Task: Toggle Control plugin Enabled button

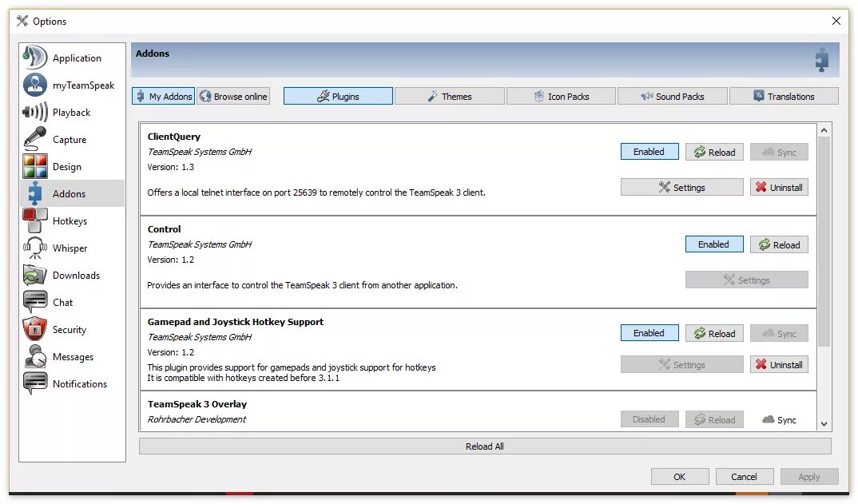Action: 713,244
